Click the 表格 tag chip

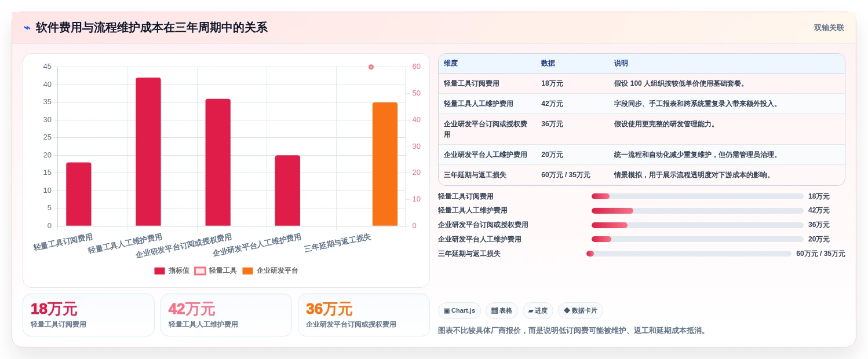pos(502,310)
